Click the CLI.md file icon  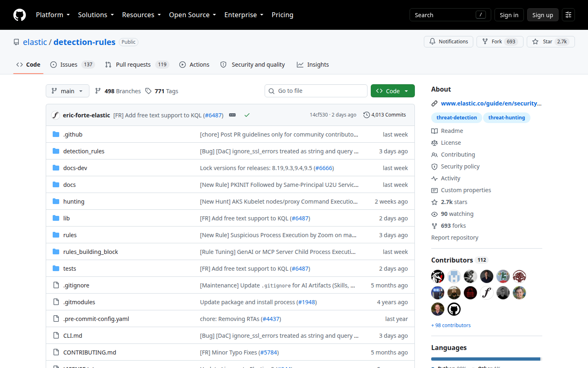coord(56,335)
